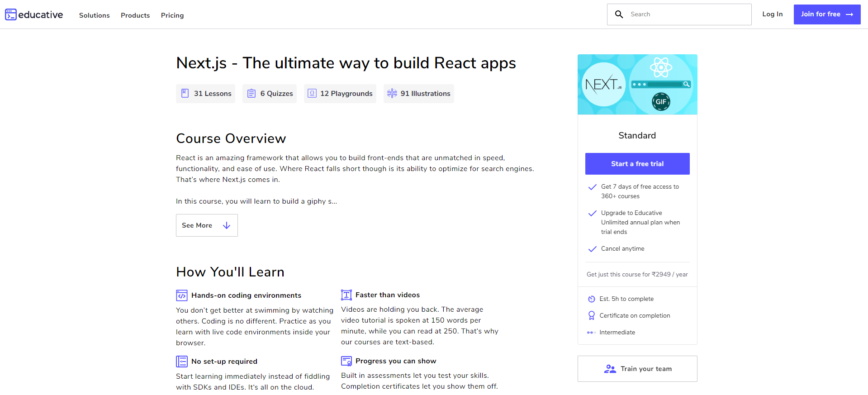Click the certificate ribbon icon
The height and width of the screenshot is (395, 868).
click(x=592, y=315)
